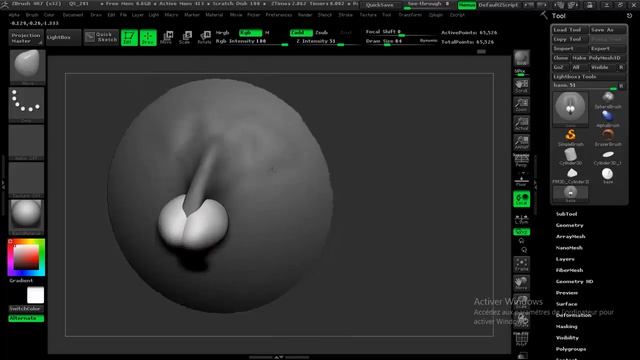
Task: Click the Projection Master button
Action: [x=26, y=38]
